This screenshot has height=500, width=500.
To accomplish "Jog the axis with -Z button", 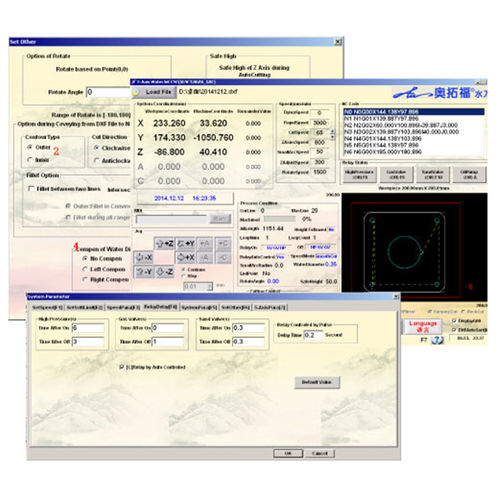I will pyautogui.click(x=164, y=272).
